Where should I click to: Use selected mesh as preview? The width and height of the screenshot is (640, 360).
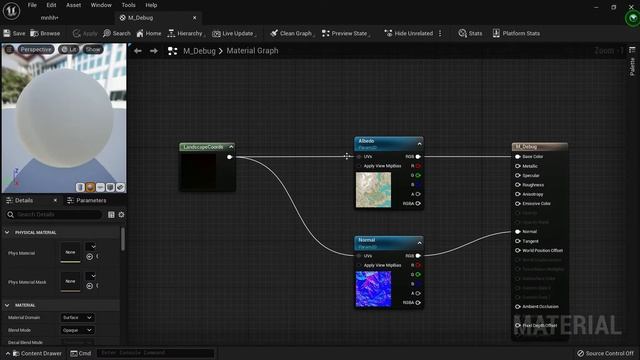click(120, 187)
